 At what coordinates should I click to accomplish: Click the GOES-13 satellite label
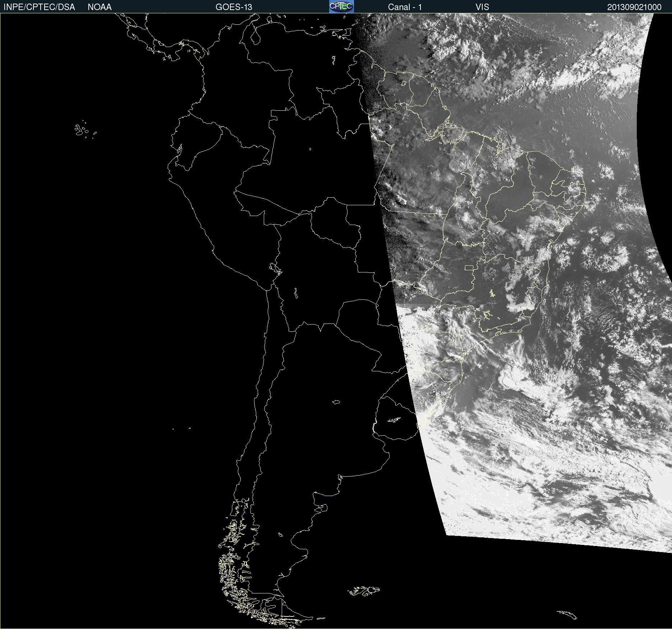pos(234,7)
